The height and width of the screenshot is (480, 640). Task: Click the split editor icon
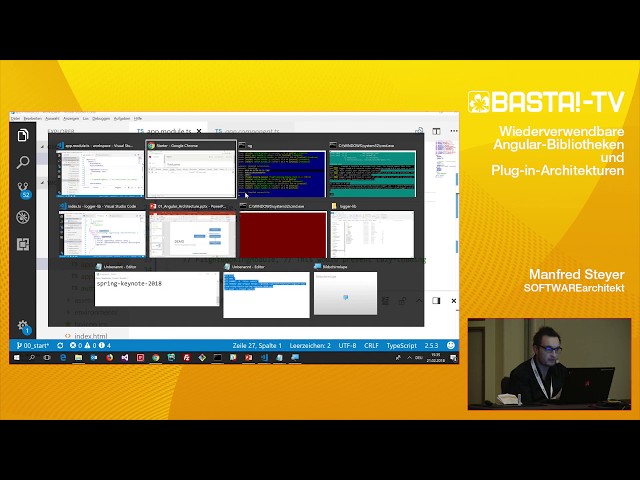436,131
